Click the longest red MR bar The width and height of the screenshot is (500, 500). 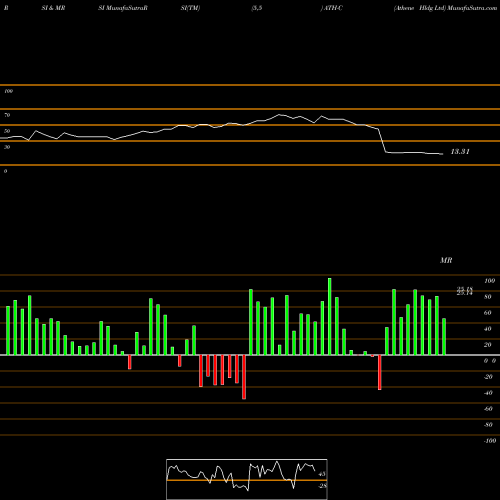pyautogui.click(x=244, y=377)
